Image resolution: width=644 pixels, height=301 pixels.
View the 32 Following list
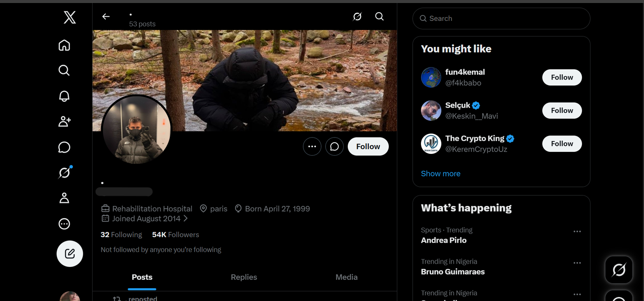pyautogui.click(x=121, y=235)
